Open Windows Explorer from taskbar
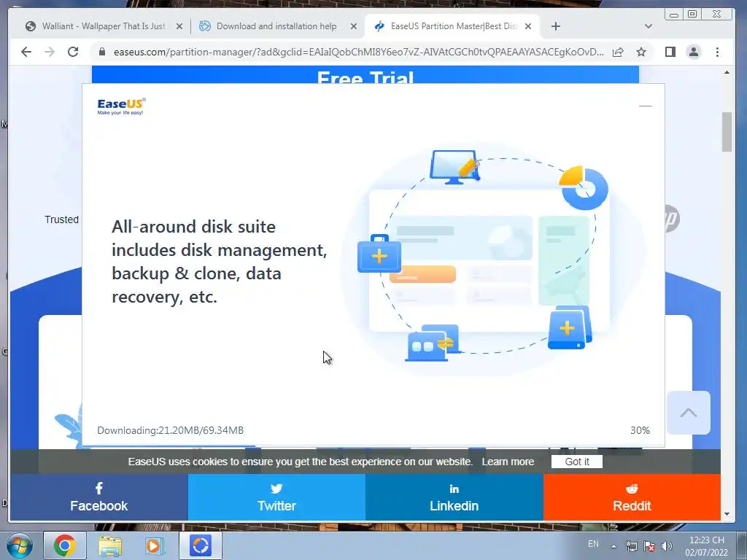The width and height of the screenshot is (747, 560). point(110,545)
